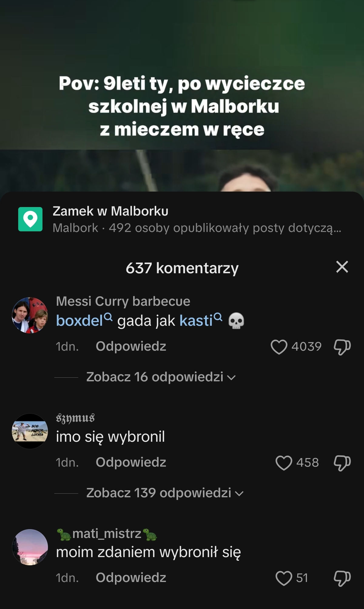Dislike the 'imo się wybronil' comment
Image resolution: width=364 pixels, height=609 pixels.
point(342,463)
